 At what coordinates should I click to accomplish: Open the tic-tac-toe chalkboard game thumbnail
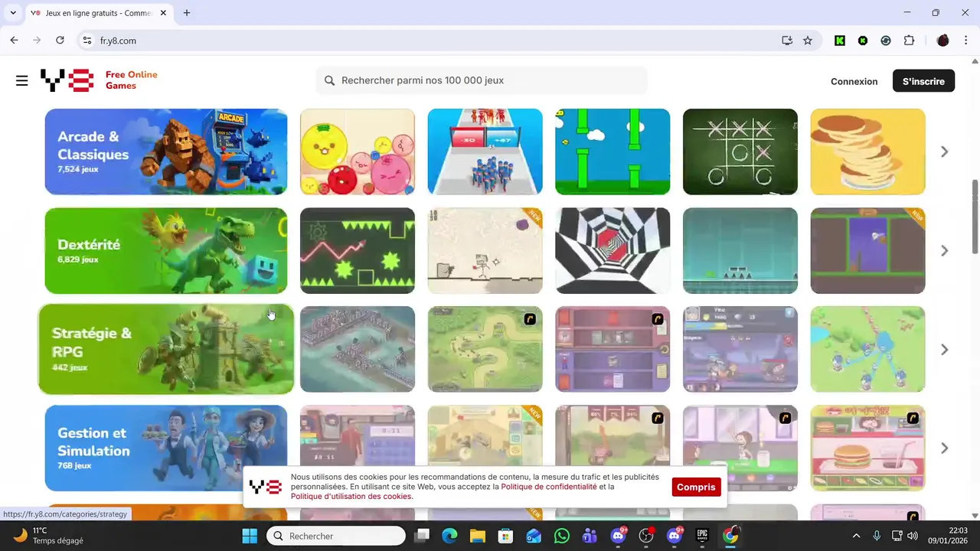point(740,152)
